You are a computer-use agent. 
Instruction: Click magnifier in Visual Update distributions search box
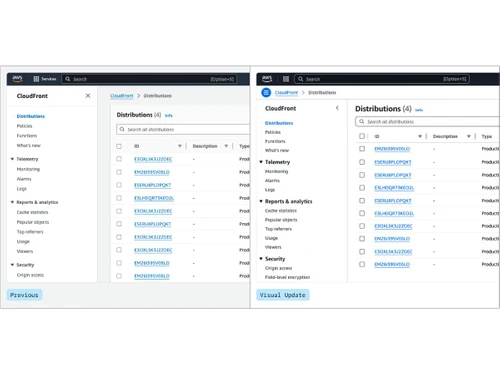click(x=362, y=122)
